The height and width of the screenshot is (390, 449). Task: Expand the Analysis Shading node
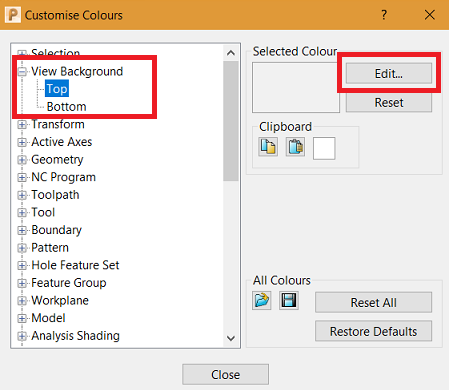pyautogui.click(x=22, y=336)
